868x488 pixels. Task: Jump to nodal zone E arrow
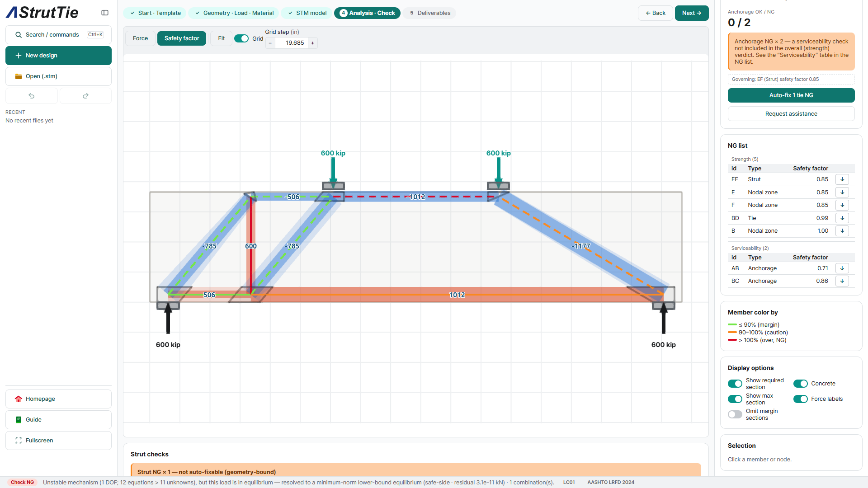pos(842,192)
